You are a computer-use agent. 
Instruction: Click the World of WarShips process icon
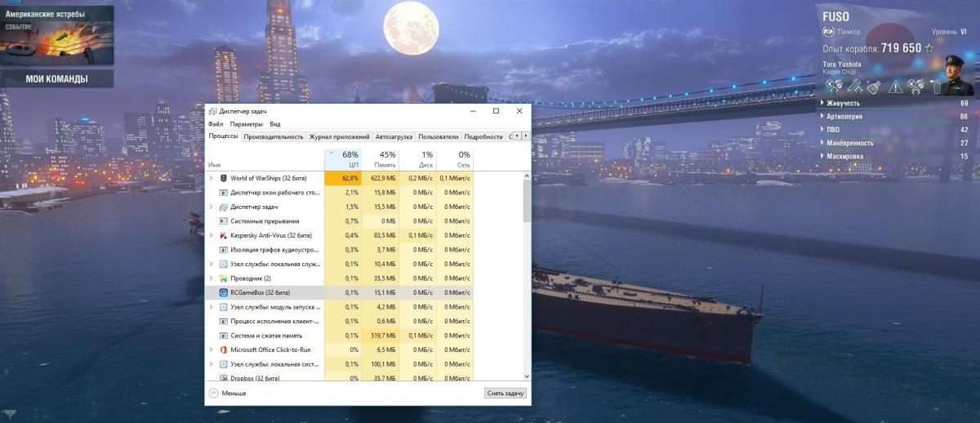coord(224,177)
